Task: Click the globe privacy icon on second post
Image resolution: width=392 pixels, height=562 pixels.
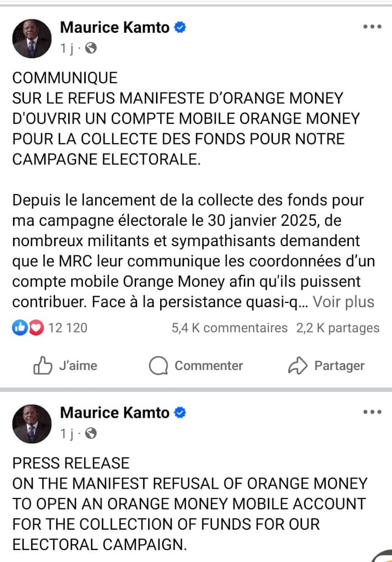Action: pos(90,433)
